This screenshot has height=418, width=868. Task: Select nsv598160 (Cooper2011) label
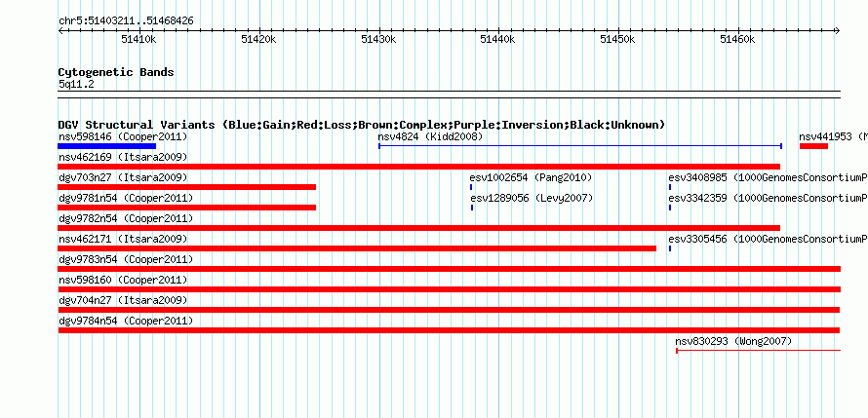(x=123, y=280)
